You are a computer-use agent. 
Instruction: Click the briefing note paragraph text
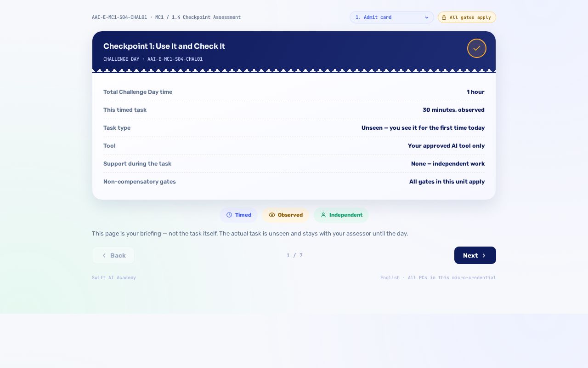click(x=250, y=234)
